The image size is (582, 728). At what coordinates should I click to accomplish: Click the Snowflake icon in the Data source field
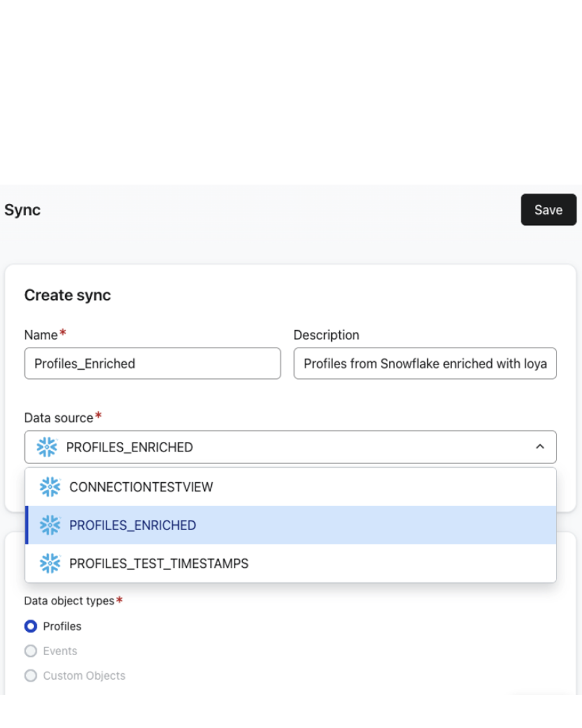click(x=47, y=447)
